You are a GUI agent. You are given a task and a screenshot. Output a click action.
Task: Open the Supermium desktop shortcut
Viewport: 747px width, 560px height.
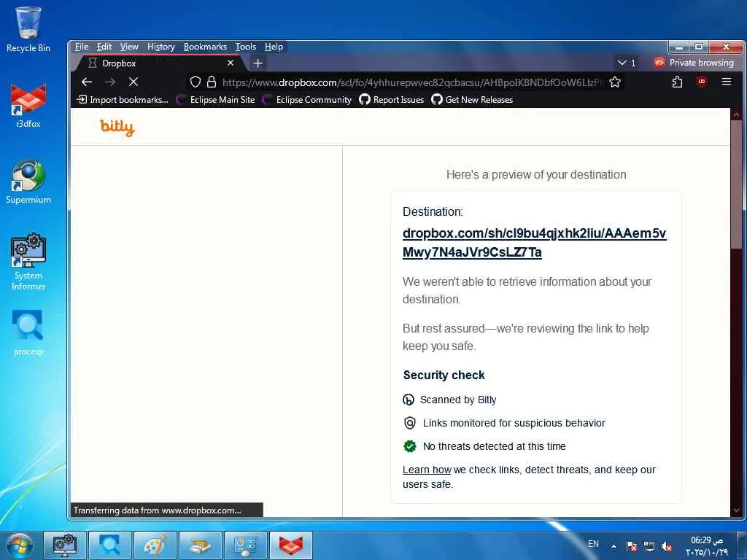pos(28,182)
